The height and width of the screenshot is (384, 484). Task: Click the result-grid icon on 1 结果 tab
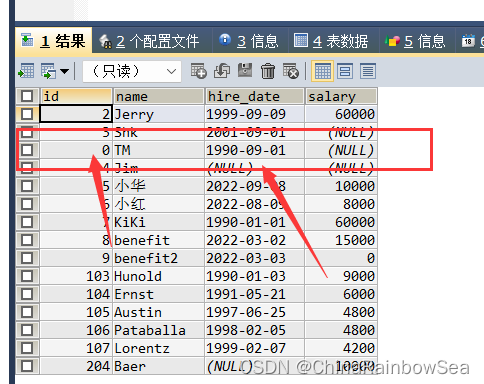(x=27, y=40)
